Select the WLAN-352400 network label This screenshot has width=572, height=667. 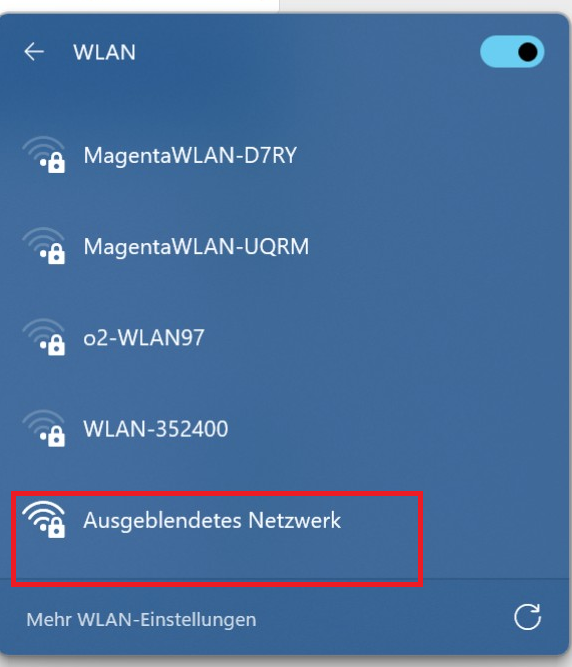156,429
